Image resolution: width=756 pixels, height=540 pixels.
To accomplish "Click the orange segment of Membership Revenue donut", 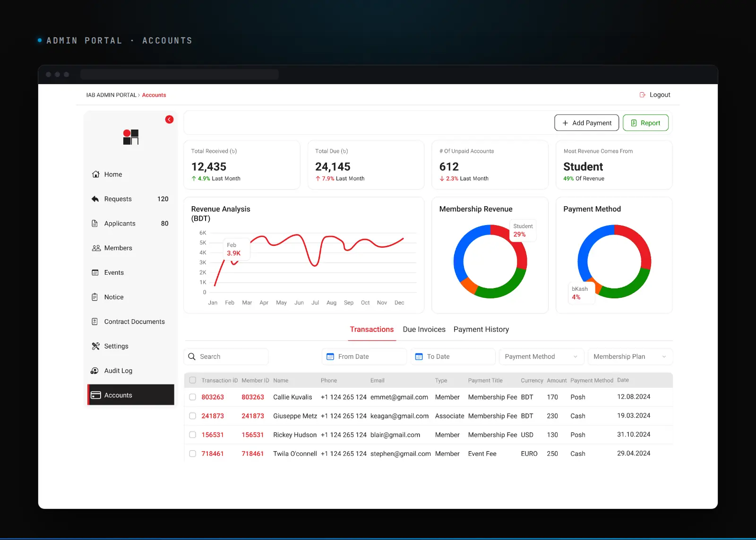I will (469, 285).
